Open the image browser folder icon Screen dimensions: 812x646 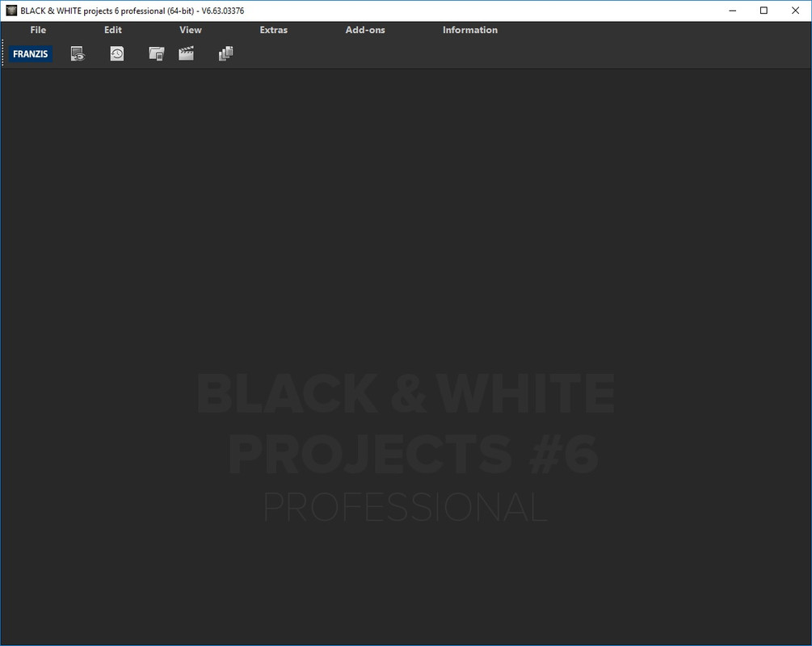click(157, 53)
